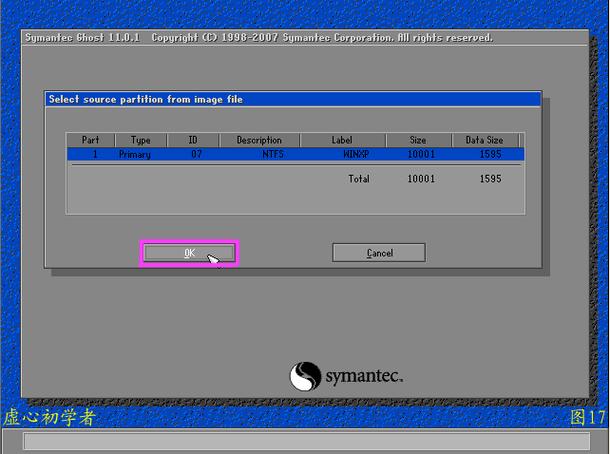
Task: Click the Part column header
Action: click(x=91, y=140)
